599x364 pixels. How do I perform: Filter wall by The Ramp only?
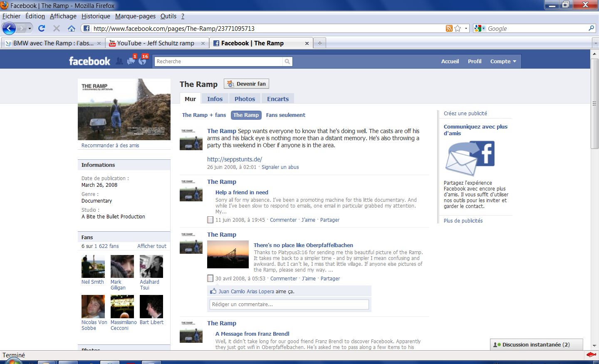246,115
